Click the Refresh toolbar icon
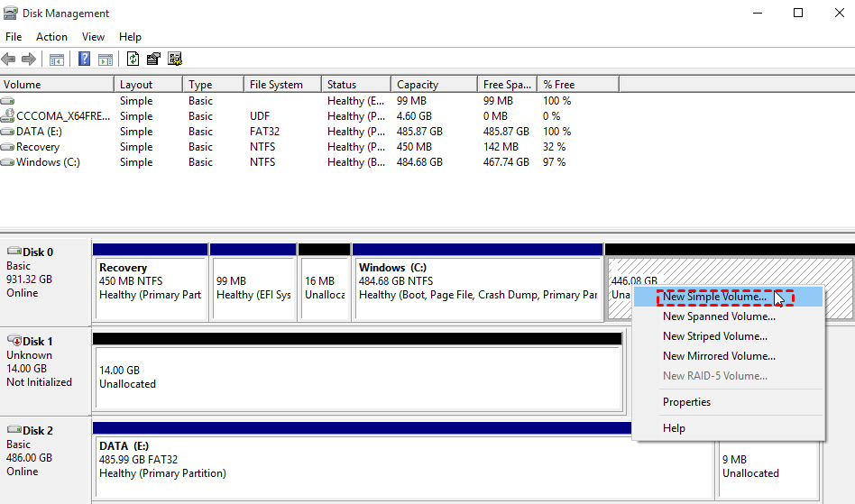This screenshot has width=855, height=504. tap(133, 59)
